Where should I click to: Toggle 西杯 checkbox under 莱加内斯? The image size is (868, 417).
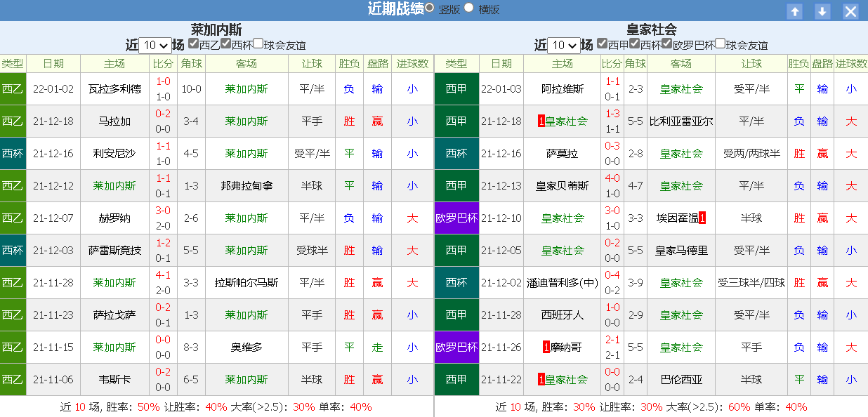[x=226, y=44]
